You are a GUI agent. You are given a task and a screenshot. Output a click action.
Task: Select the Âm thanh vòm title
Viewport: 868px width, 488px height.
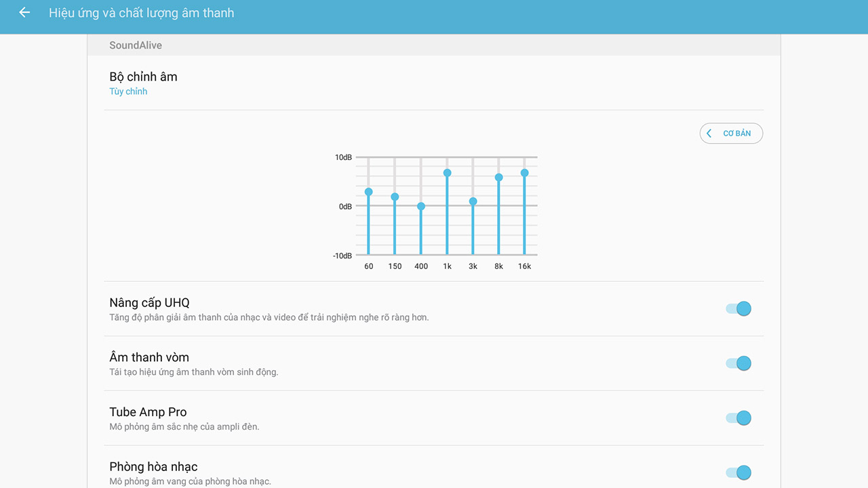pos(149,357)
